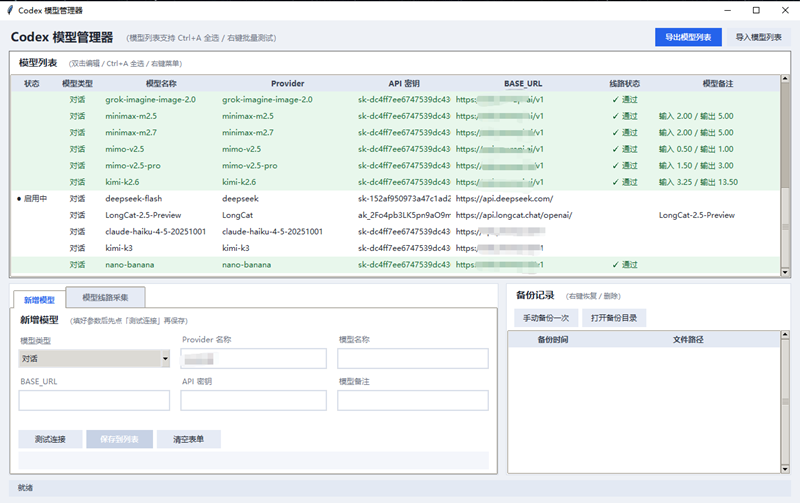The height and width of the screenshot is (503, 800).
Task: Sort by the 状态 column header
Action: pos(32,84)
